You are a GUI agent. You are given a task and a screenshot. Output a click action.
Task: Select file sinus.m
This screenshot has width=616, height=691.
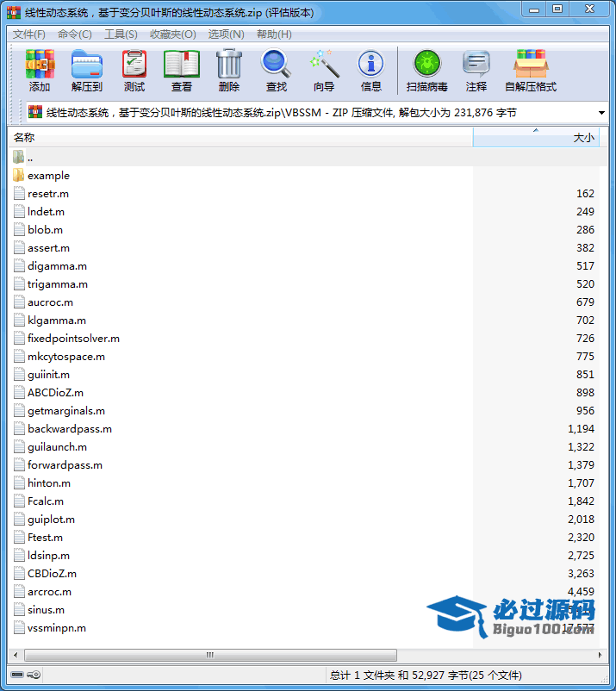click(46, 609)
